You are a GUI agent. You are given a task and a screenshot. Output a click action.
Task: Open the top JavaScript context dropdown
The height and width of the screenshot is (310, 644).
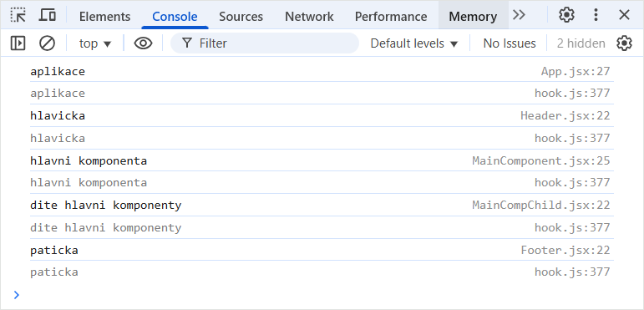(95, 43)
